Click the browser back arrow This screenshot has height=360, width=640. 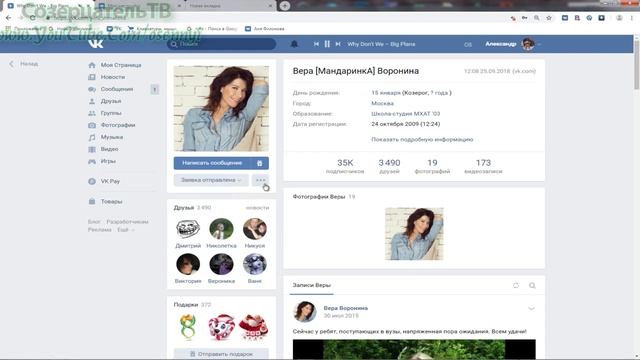coord(9,18)
